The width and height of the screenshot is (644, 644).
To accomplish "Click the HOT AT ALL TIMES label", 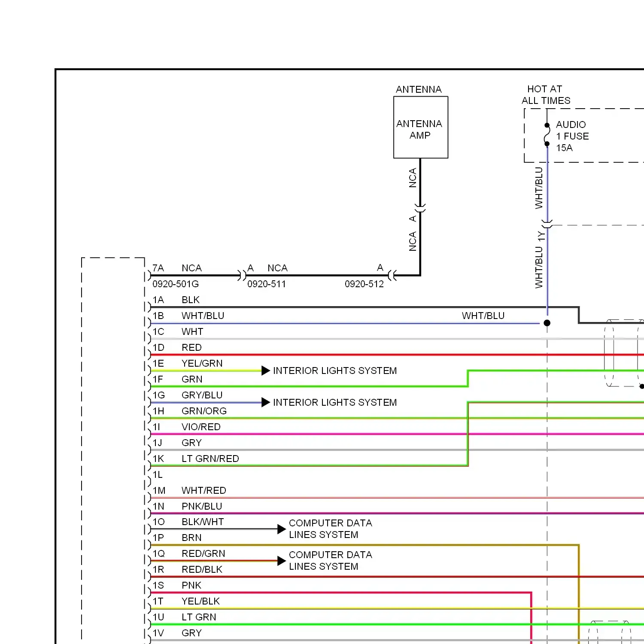I will pos(546,95).
